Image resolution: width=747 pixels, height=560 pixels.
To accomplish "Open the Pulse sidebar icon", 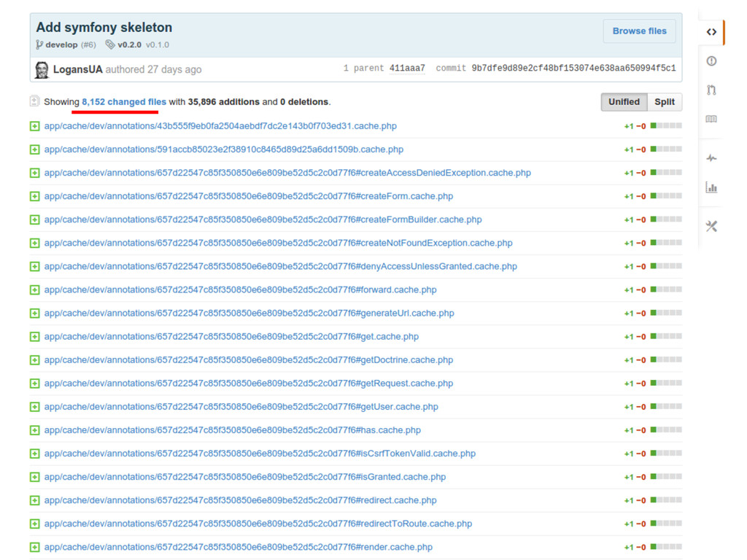I will 711,157.
